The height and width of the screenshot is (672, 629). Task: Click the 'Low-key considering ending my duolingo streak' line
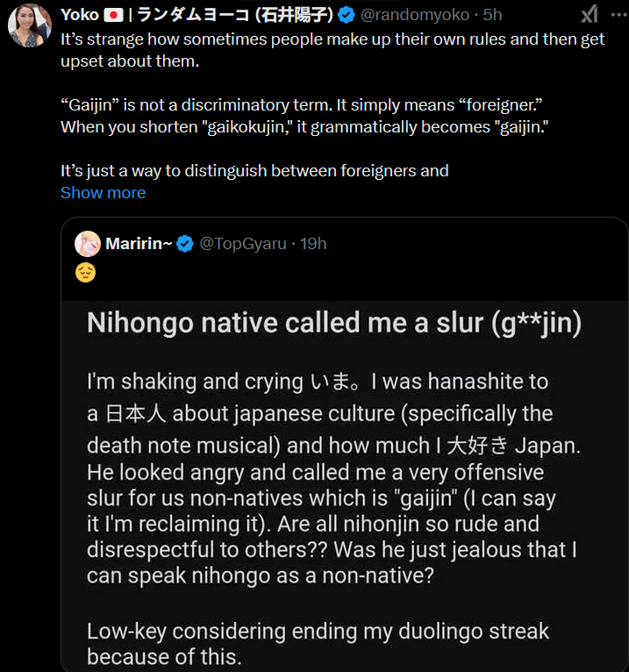coord(318,631)
